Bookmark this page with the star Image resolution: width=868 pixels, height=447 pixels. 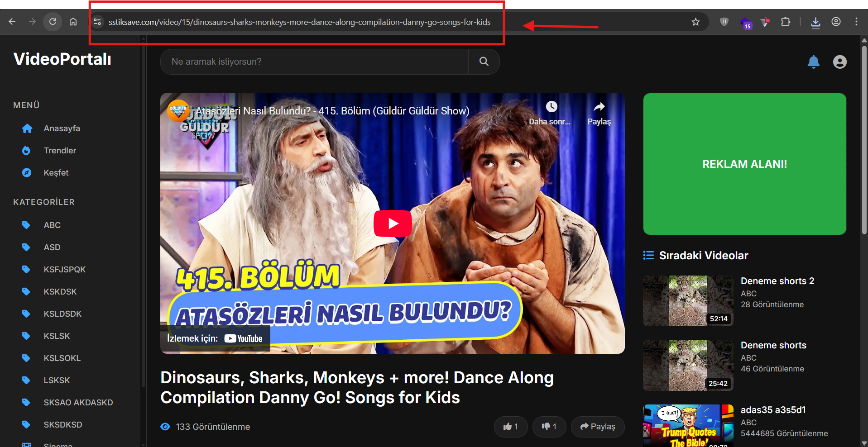click(x=695, y=22)
